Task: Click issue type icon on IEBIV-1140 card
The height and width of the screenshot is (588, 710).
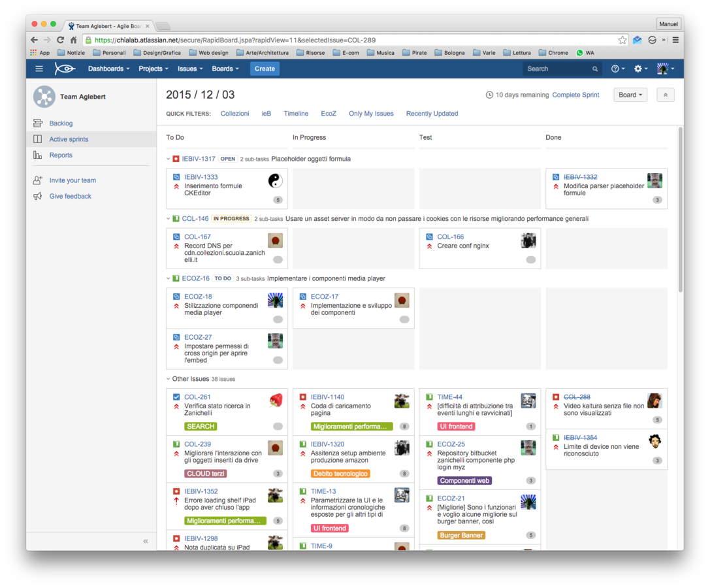Action: click(303, 397)
